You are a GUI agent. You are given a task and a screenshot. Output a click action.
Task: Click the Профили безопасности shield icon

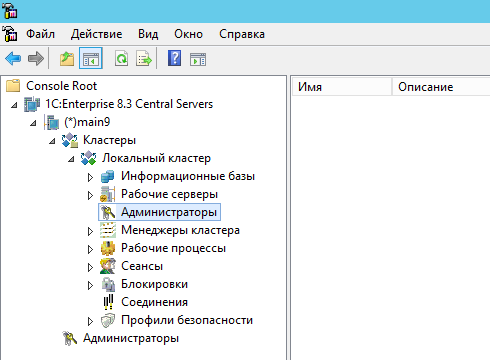108,320
